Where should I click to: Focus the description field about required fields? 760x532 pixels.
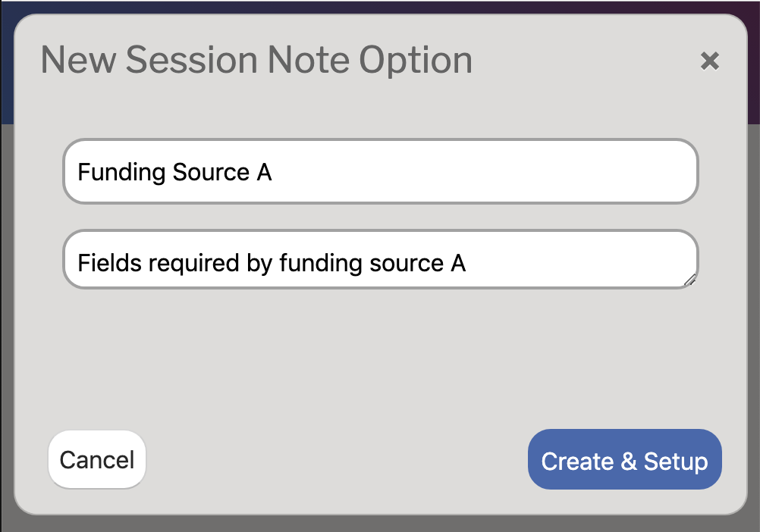pos(381,259)
